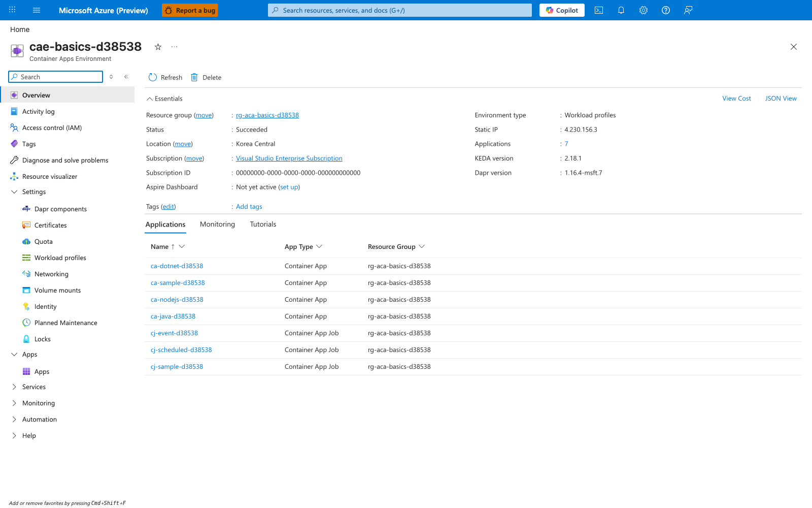Open portal settings gear
This screenshot has width=812, height=508.
(644, 10)
